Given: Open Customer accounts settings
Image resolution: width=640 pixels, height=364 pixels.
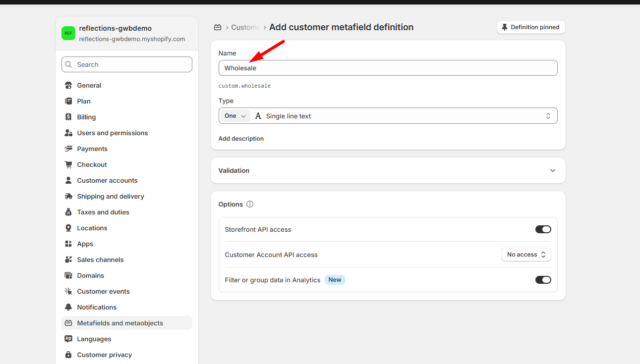Looking at the screenshot, I should click(107, 180).
